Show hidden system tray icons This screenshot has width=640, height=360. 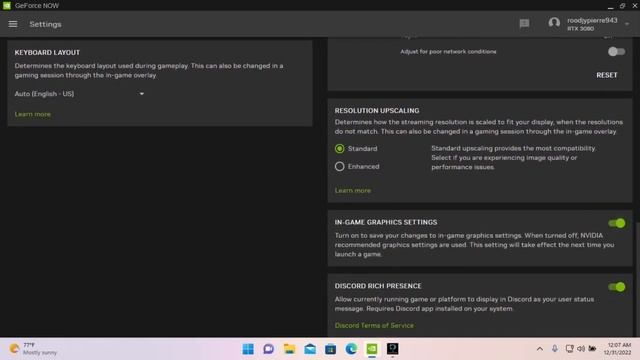pos(540,349)
